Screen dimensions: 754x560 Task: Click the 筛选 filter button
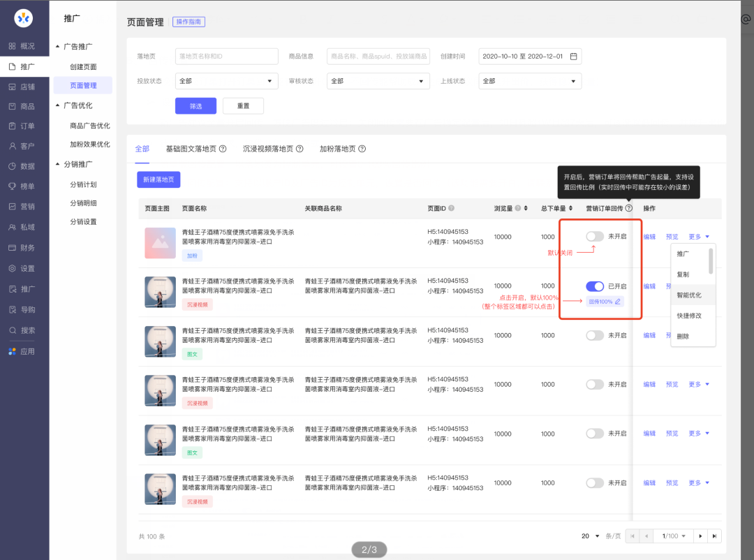[195, 106]
